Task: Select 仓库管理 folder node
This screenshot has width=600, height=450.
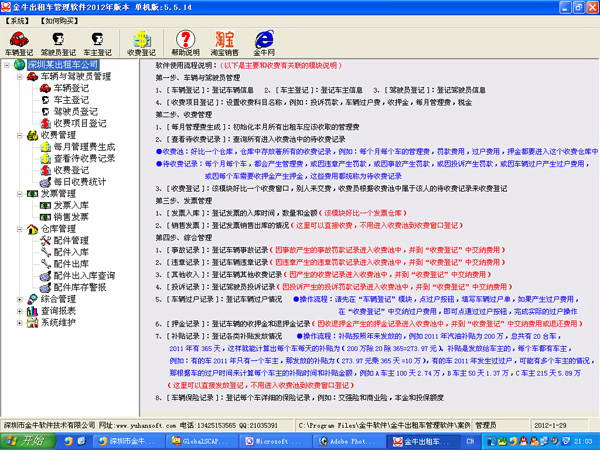Action: pos(58,229)
